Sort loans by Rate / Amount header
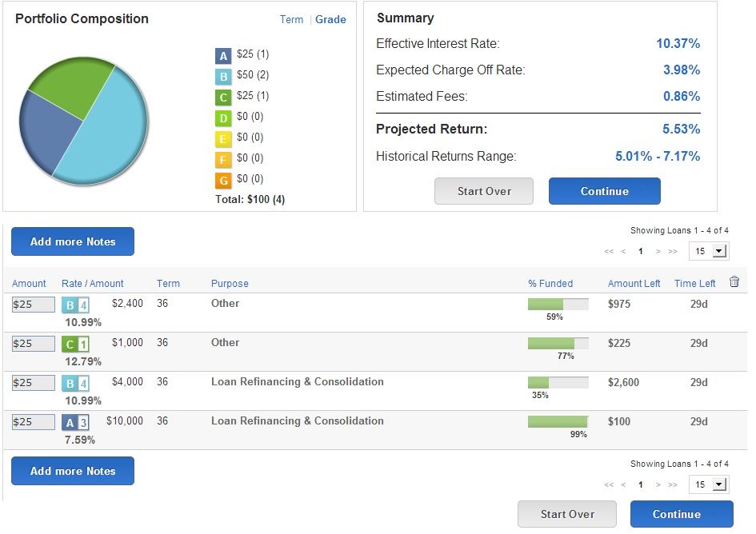 pyautogui.click(x=93, y=283)
